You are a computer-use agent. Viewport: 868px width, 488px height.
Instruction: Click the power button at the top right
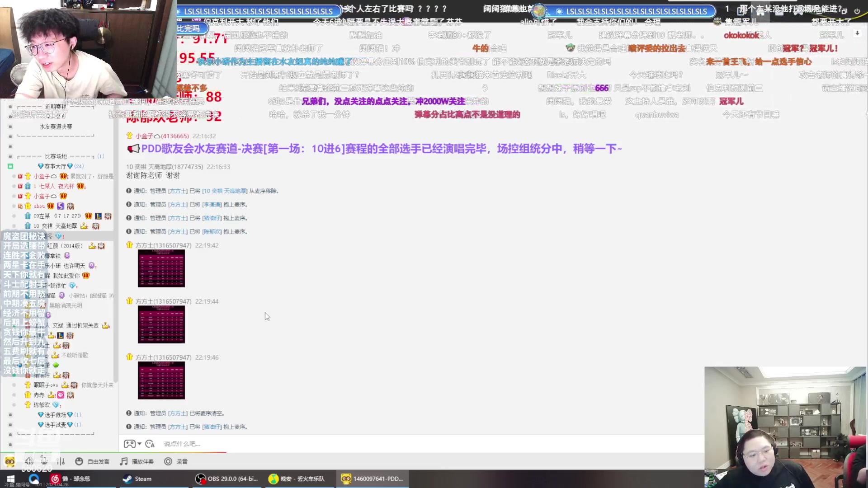pyautogui.click(x=856, y=11)
